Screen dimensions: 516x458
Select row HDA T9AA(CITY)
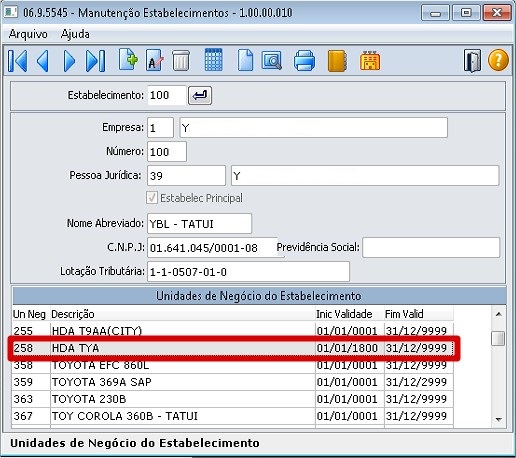click(x=233, y=331)
